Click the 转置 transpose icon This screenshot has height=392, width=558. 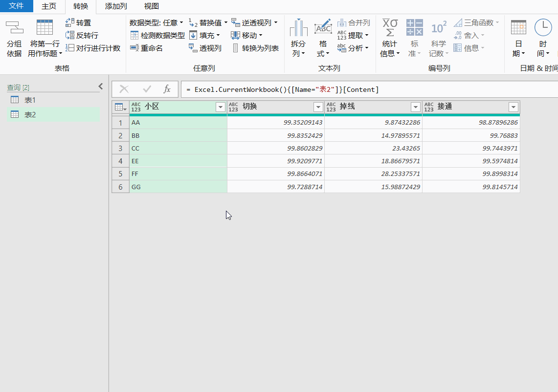click(x=70, y=23)
